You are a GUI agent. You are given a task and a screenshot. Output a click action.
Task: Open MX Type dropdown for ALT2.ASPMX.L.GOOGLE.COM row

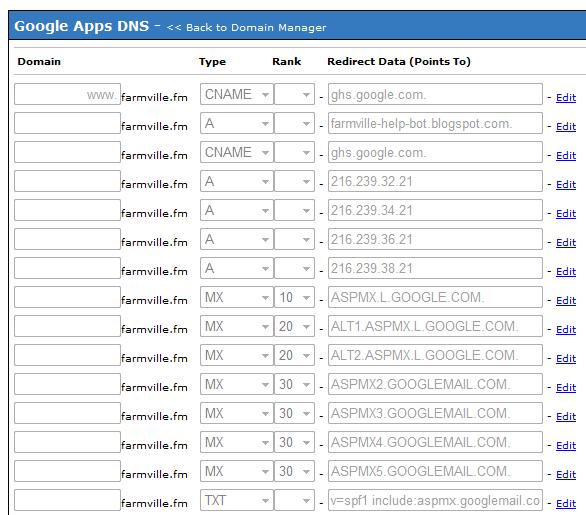[237, 355]
